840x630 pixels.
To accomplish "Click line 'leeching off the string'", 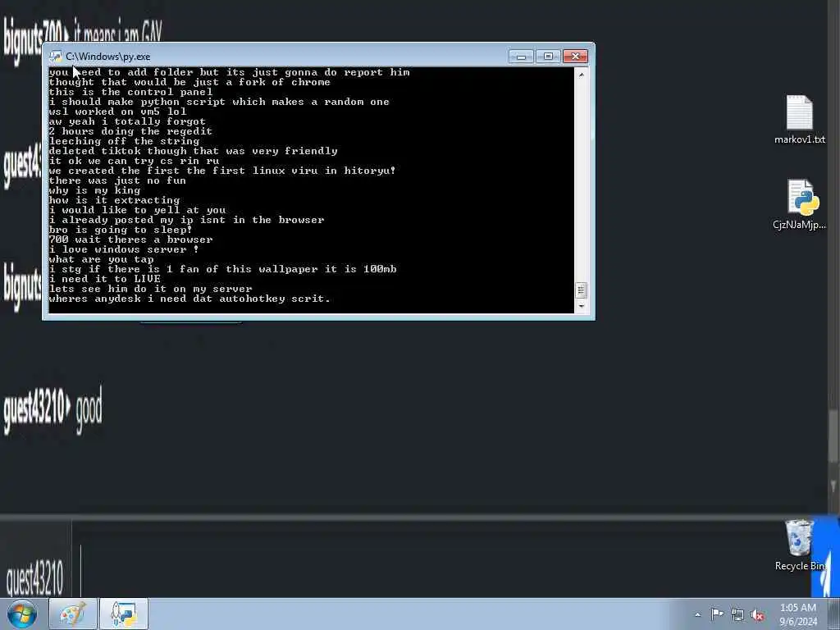I will pos(125,141).
